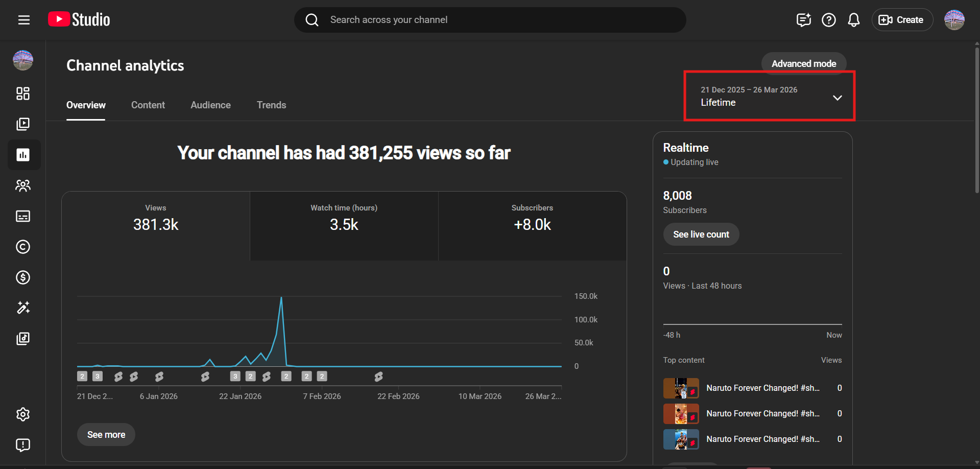Viewport: 980px width, 469px height.
Task: Click the notifications bell icon
Action: click(853, 20)
